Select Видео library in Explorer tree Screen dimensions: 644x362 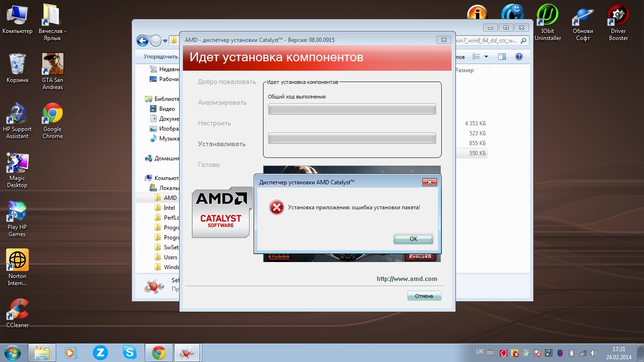pos(162,109)
